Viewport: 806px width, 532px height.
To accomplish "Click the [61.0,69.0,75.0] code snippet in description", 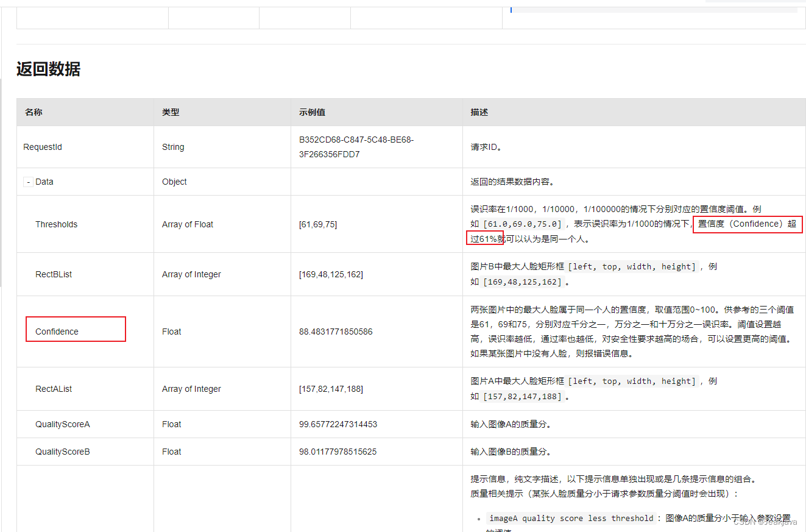I will click(x=523, y=224).
